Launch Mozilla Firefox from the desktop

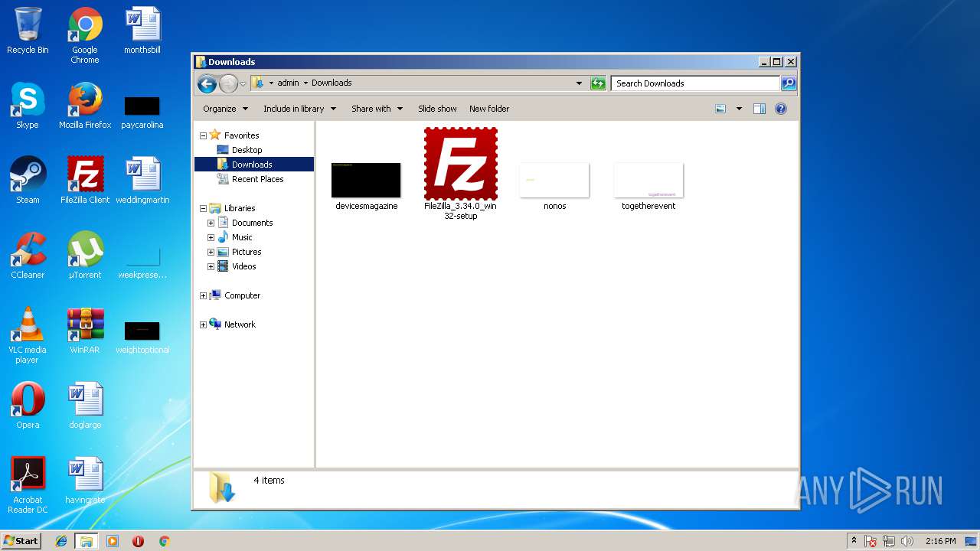pos(85,106)
